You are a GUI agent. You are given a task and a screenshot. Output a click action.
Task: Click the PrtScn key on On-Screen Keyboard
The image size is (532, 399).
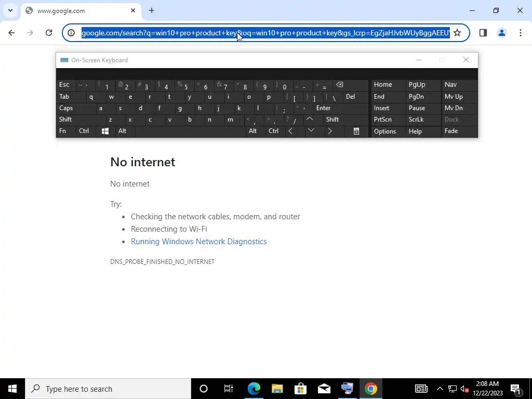pyautogui.click(x=388, y=119)
